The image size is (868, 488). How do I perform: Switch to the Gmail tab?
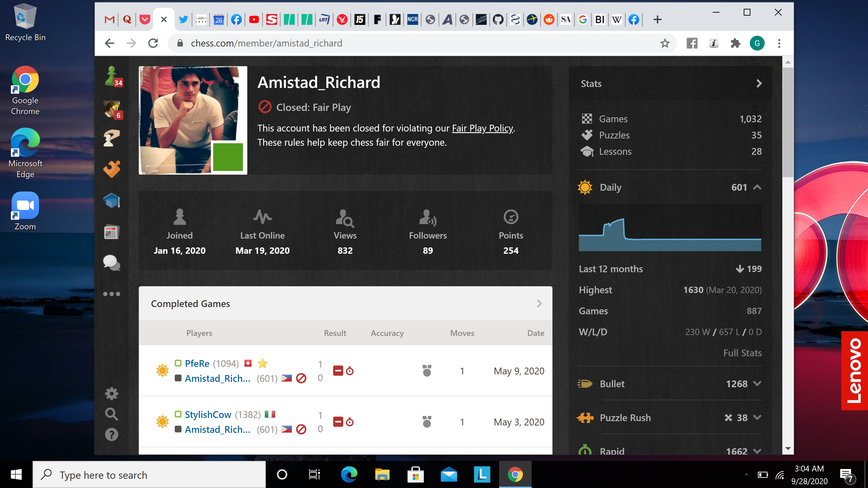(x=109, y=19)
